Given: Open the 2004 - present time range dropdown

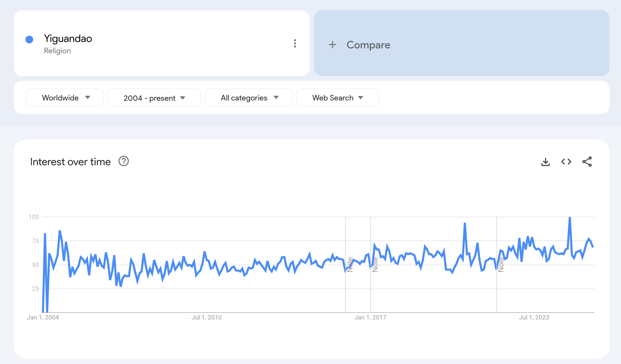Looking at the screenshot, I should coord(154,98).
